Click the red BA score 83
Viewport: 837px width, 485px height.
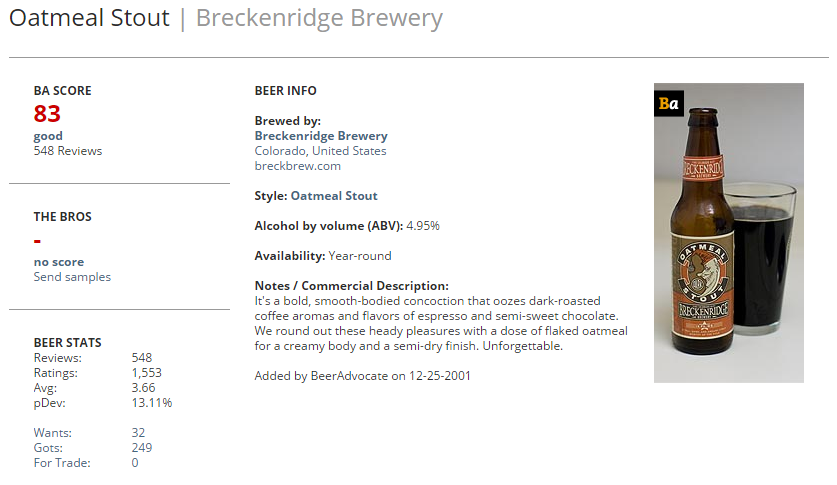coord(47,114)
